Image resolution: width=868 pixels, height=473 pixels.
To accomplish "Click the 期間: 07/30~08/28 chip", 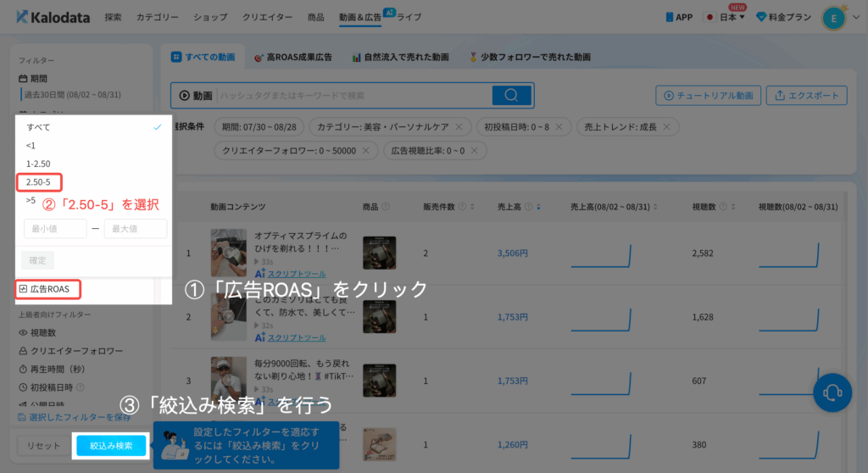I will [x=259, y=127].
